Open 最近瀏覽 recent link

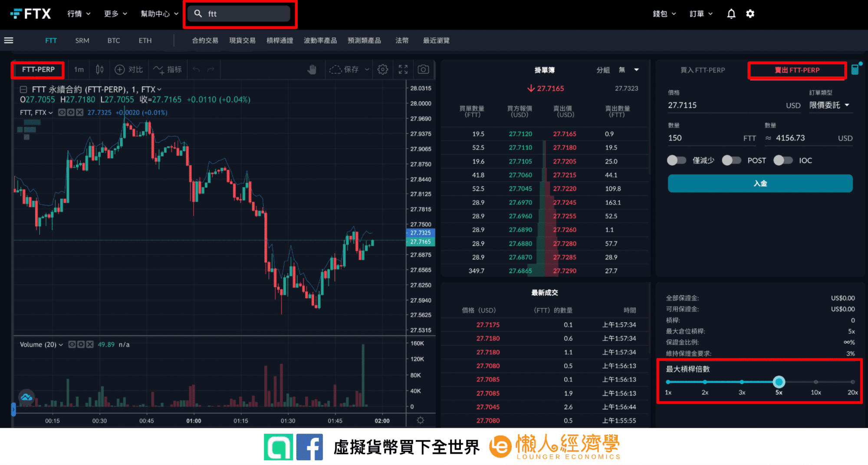pos(436,40)
